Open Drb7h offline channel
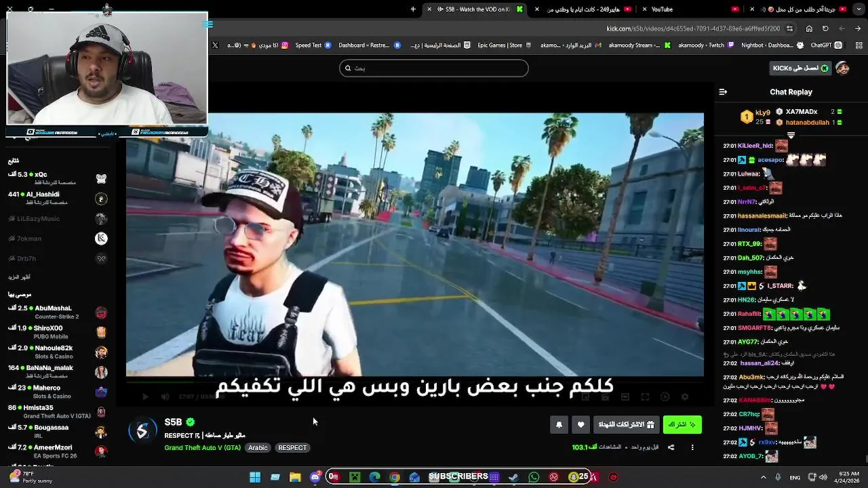 [x=58, y=258]
